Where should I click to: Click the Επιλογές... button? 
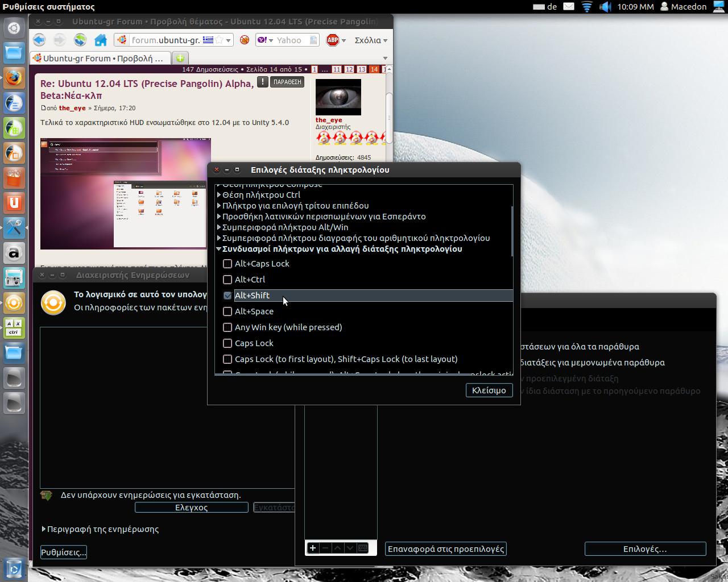click(x=645, y=549)
